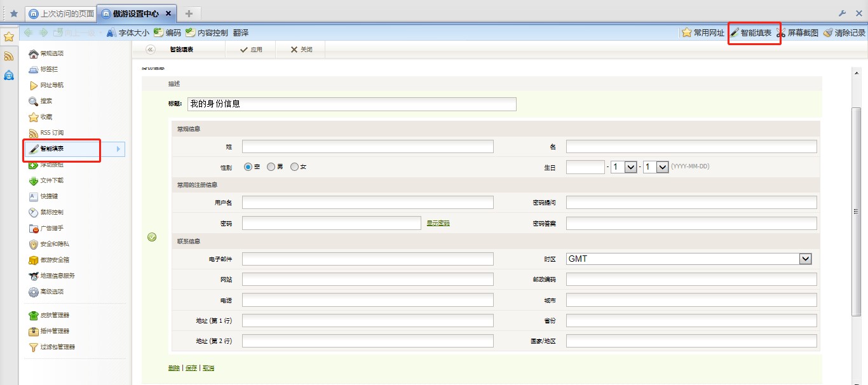868x385 pixels.
Task: Open 内容控制 content control
Action: (x=207, y=32)
